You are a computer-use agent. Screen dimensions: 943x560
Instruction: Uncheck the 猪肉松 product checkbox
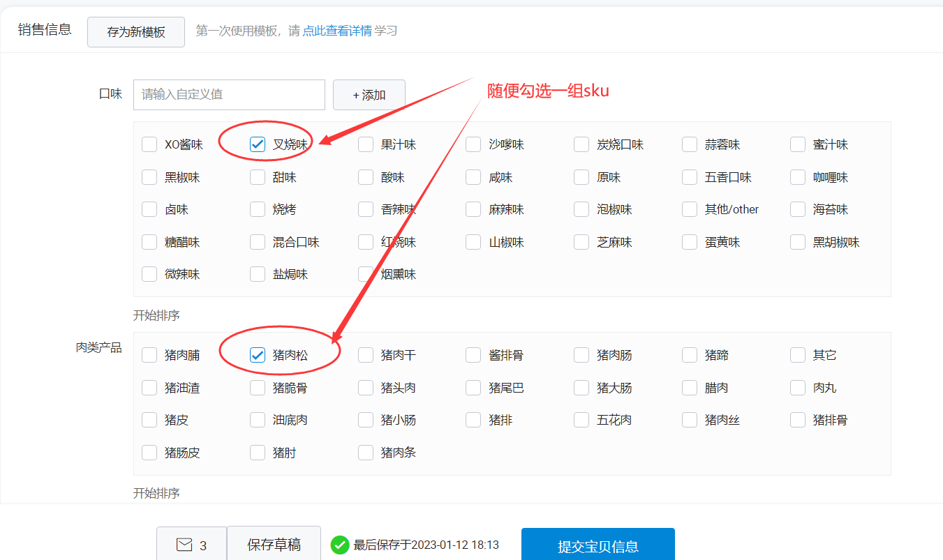(258, 355)
